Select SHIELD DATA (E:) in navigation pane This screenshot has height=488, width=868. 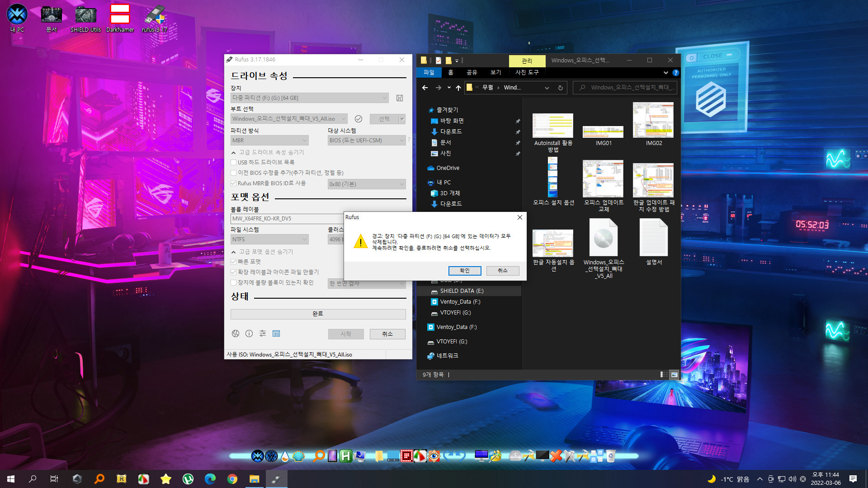469,291
